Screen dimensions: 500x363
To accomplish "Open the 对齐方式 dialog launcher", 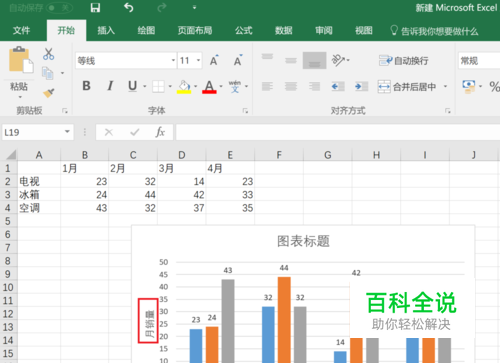I will point(448,111).
